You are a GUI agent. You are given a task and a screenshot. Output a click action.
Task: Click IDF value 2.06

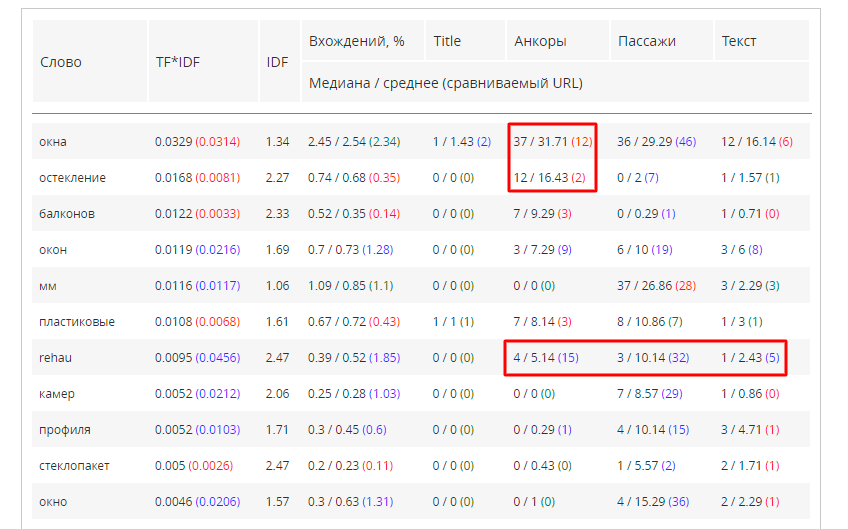point(277,394)
